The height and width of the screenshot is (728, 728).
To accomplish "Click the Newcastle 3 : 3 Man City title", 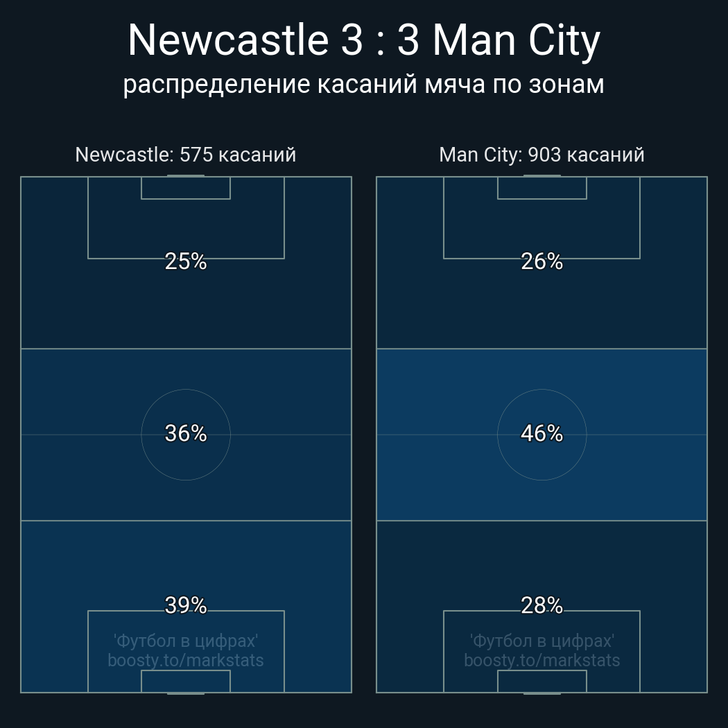I will click(x=364, y=41).
